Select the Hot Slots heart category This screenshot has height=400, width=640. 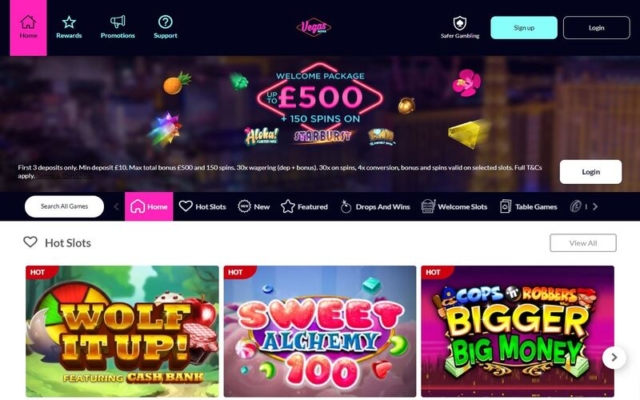pyautogui.click(x=202, y=207)
